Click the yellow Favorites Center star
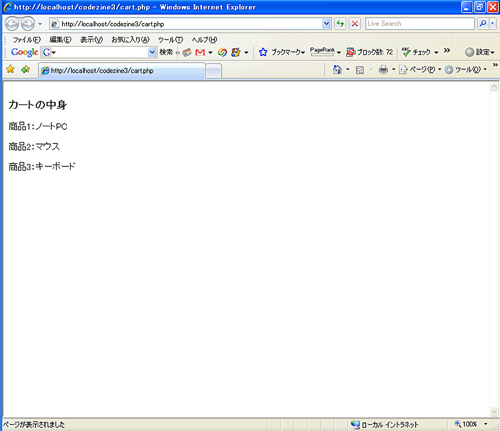Viewport: 500px width, 431px height. coord(11,69)
